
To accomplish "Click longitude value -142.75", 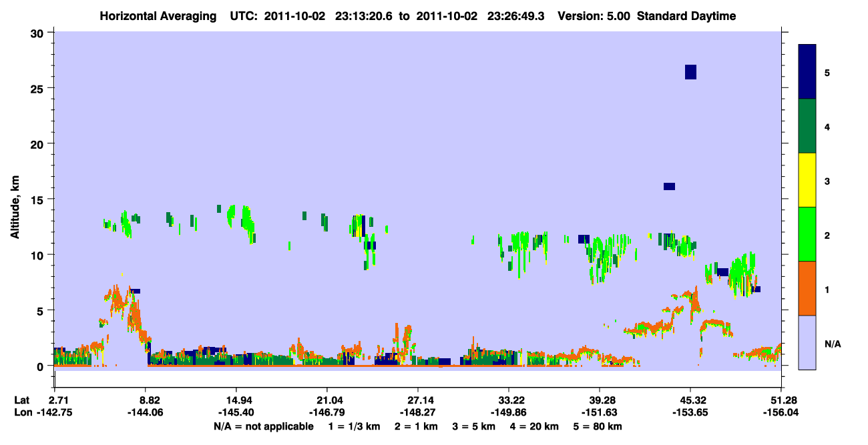I will coord(55,412).
